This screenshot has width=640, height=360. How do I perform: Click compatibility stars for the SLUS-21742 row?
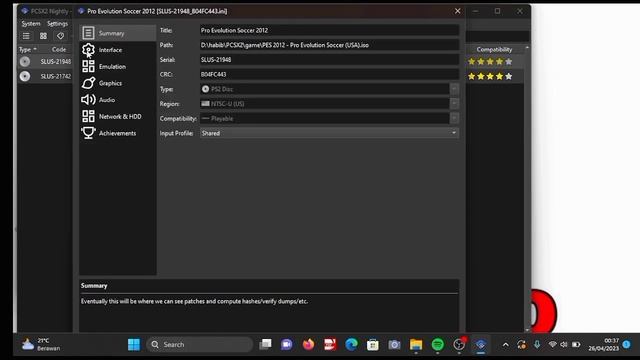490,76
